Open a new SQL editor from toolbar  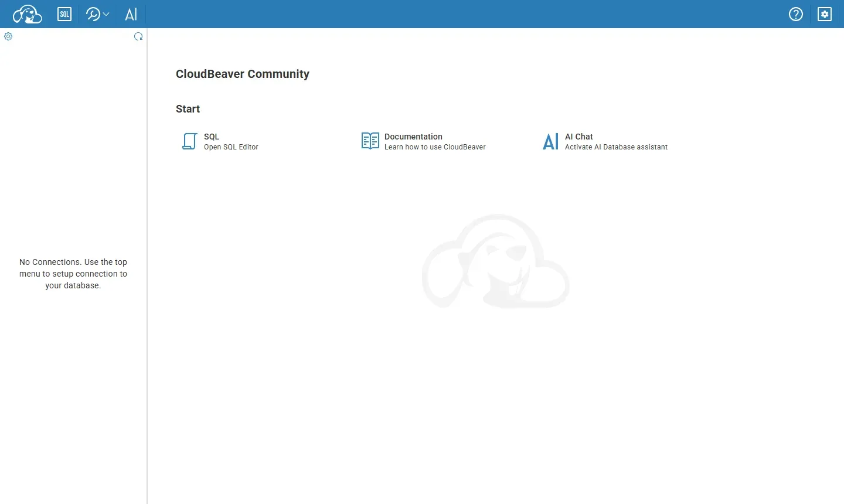pos(64,14)
